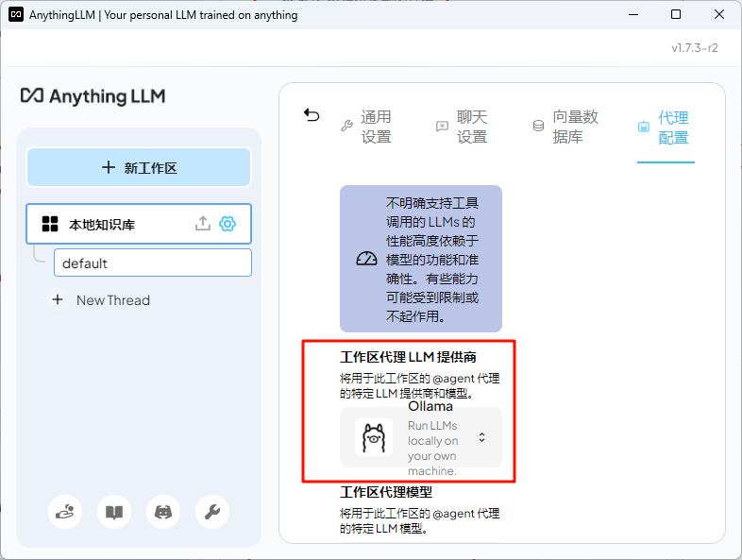Screen dimensions: 742x560
Task: Maximize the AnythingLLM window
Action: pos(676,15)
